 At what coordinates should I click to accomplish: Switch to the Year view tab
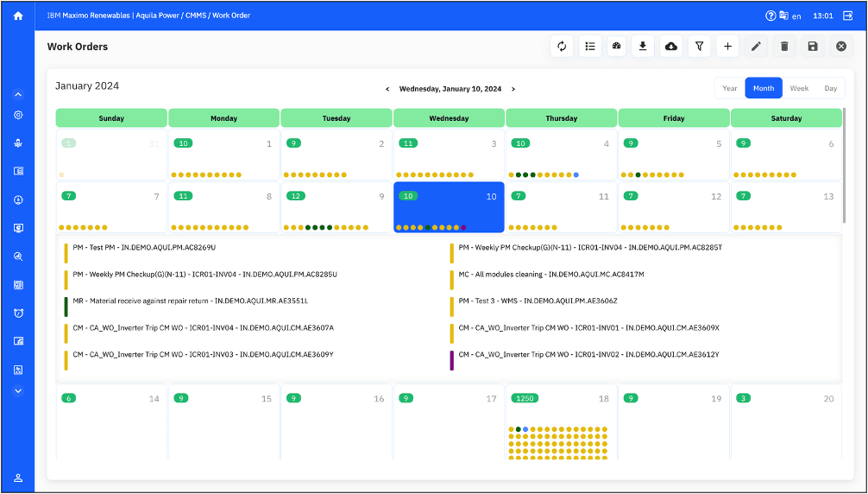(730, 88)
